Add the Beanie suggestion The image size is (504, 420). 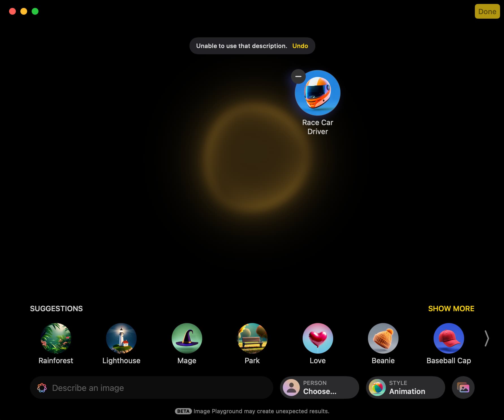pyautogui.click(x=383, y=338)
